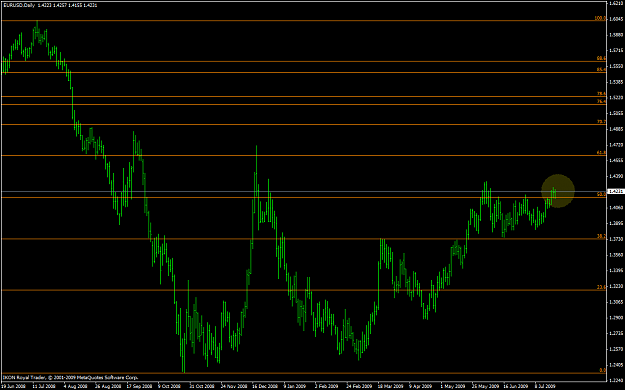
Task: Click the 1.5385 price scale value
Action: click(616, 82)
